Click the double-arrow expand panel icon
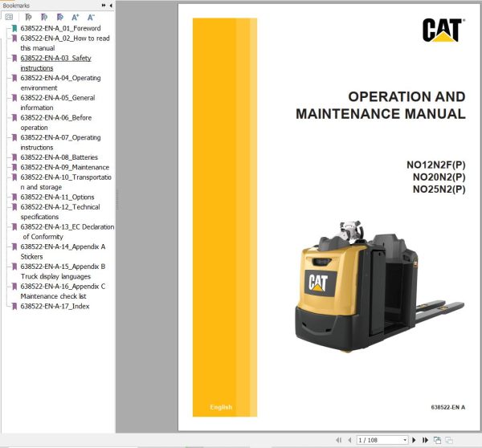The height and width of the screenshot is (448, 482). 104,6
